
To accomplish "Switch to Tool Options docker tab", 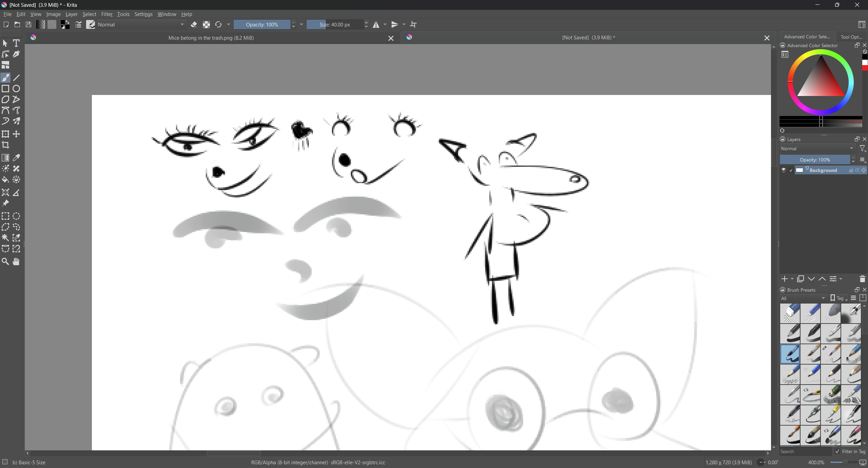I will coord(851,37).
